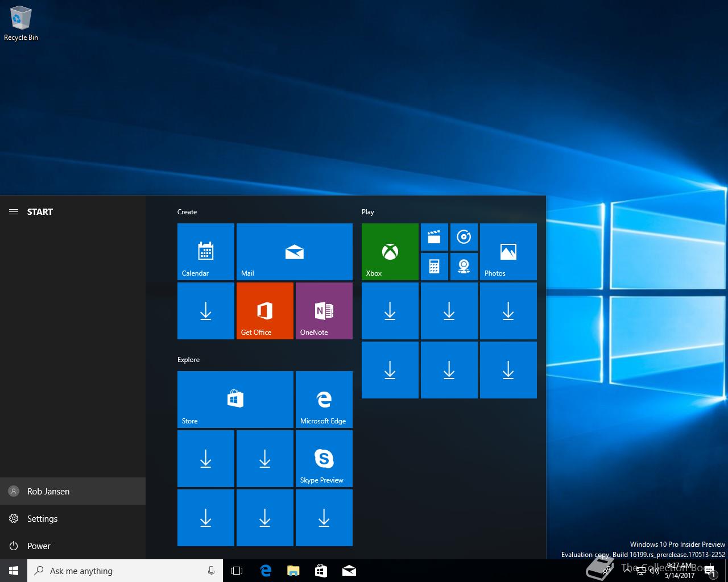Show hidden icons via tray chevron

[627, 571]
